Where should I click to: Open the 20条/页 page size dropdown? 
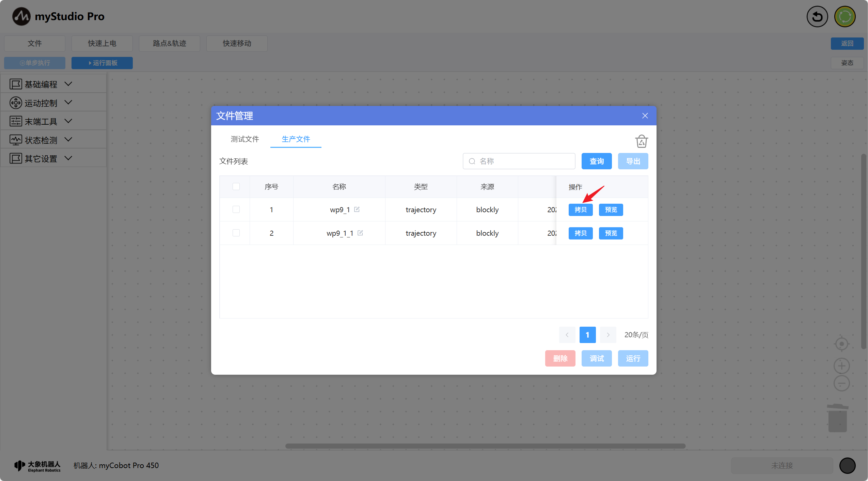tap(636, 335)
